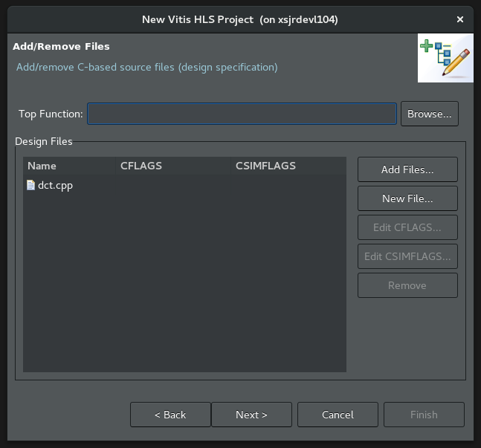Proceed with the Next > button
The image size is (481, 448).
tap(251, 415)
